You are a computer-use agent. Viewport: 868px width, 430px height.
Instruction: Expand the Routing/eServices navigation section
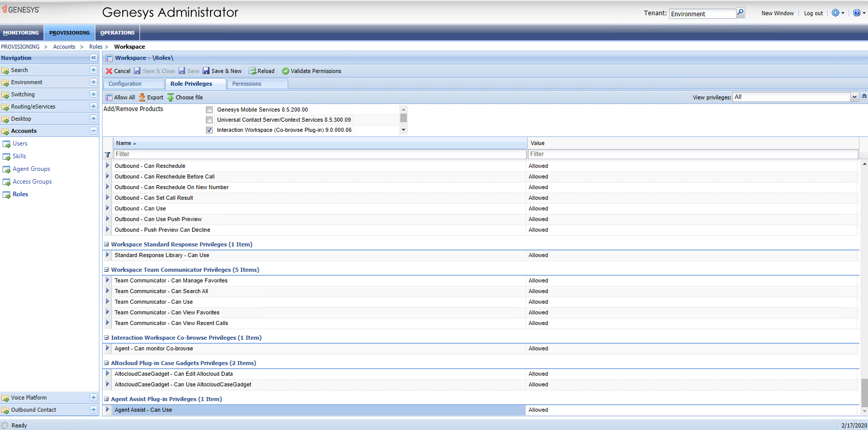pyautogui.click(x=93, y=106)
